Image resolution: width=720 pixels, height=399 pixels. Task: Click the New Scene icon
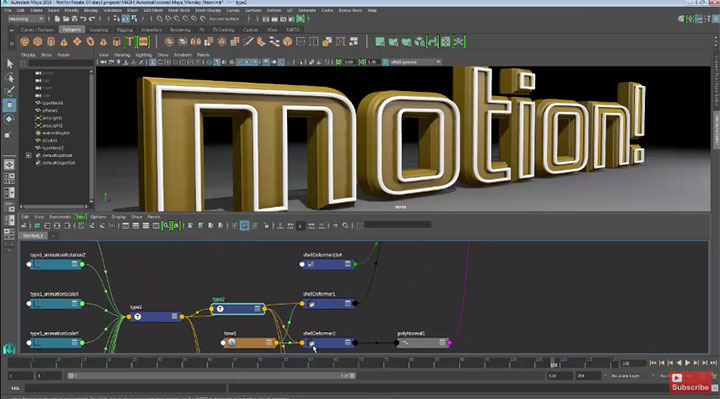[x=57, y=19]
